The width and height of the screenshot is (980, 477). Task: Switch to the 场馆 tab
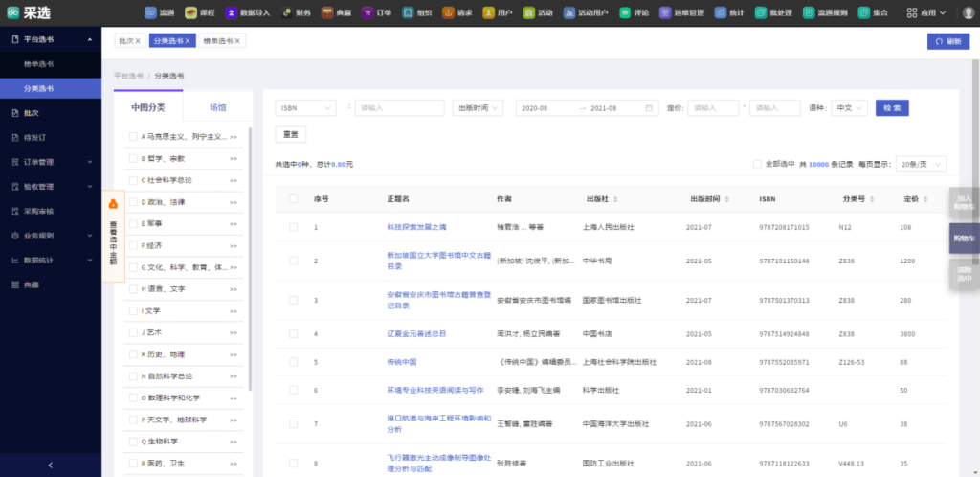[x=217, y=108]
